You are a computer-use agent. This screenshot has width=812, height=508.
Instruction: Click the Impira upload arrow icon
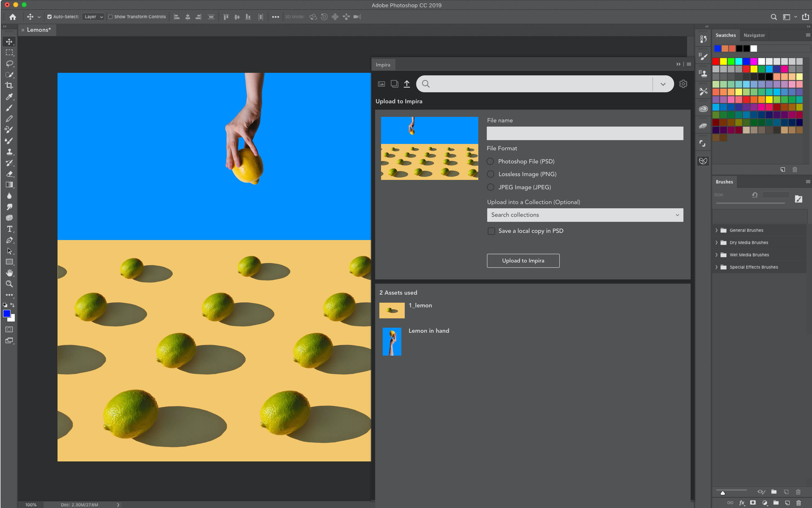click(407, 84)
